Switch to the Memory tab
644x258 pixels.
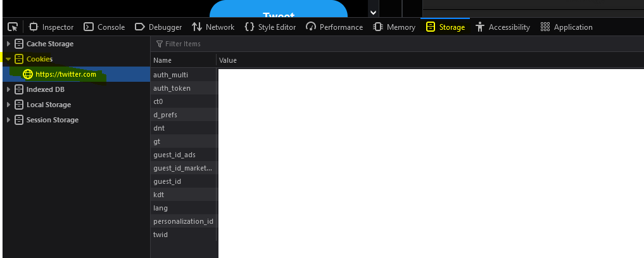click(x=395, y=27)
